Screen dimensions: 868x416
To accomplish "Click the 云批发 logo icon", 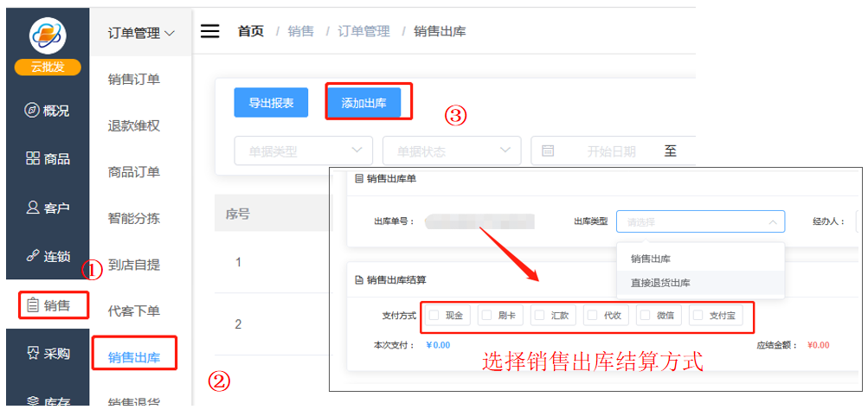I will coord(48,35).
